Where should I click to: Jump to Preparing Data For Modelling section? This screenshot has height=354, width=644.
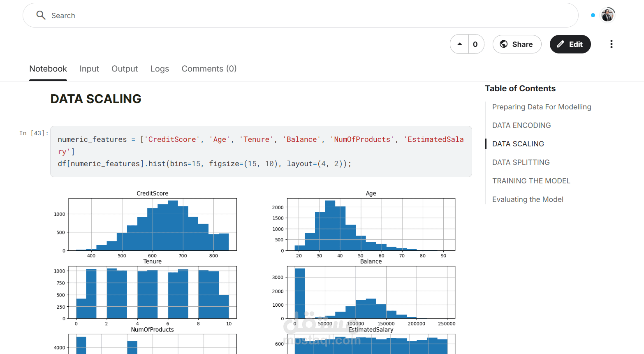point(542,107)
